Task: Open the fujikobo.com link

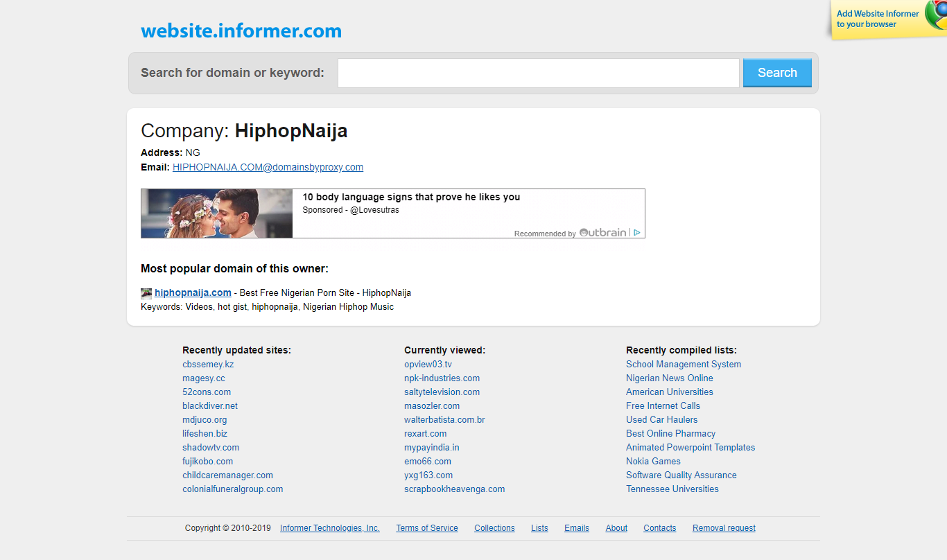Action: (207, 461)
